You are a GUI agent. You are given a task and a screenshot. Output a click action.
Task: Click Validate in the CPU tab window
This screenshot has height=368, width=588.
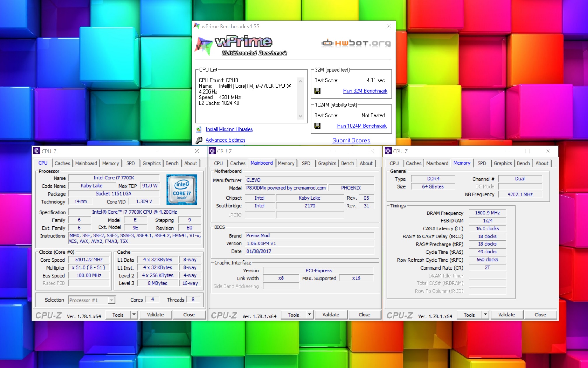point(155,315)
